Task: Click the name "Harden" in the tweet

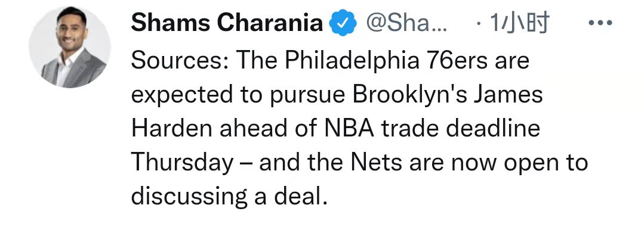Action: (x=172, y=129)
